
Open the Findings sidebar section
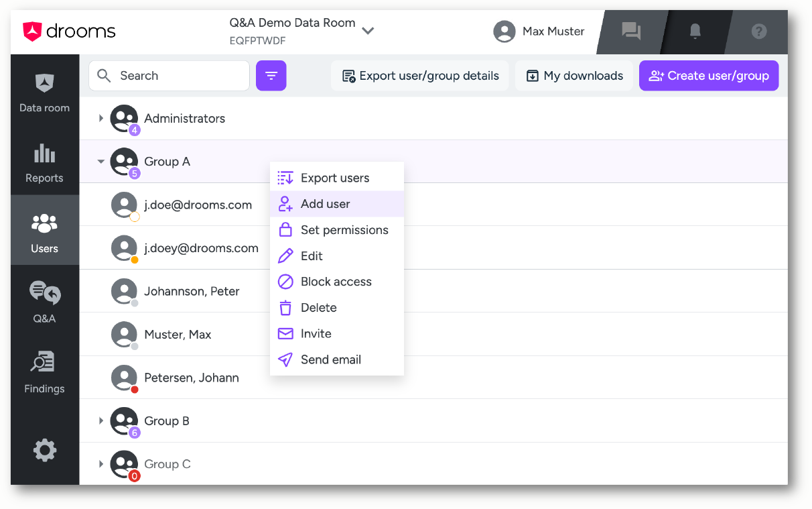[x=44, y=371]
